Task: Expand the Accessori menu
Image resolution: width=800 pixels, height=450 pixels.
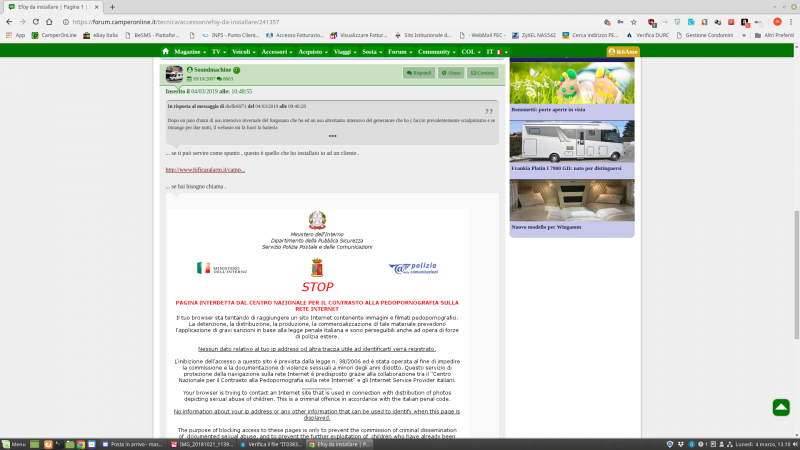Action: point(277,52)
